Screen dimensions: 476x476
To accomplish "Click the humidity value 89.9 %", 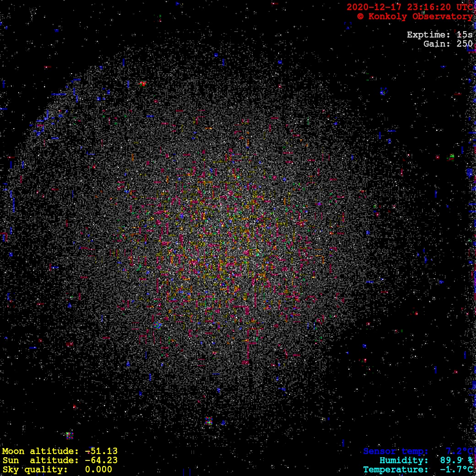I will tap(456, 460).
